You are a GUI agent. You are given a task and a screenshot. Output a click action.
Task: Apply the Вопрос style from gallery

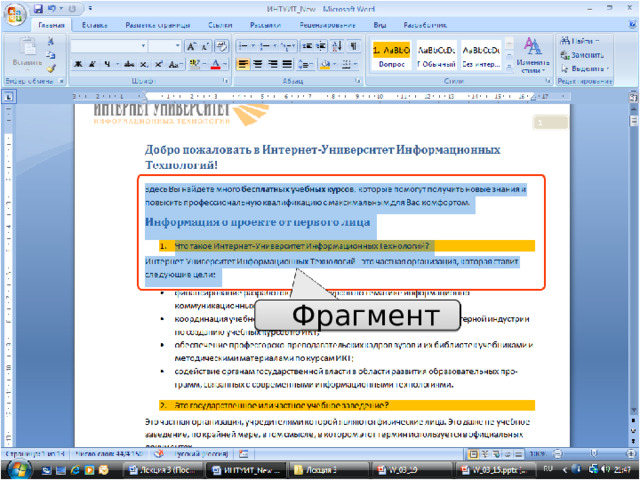391,55
